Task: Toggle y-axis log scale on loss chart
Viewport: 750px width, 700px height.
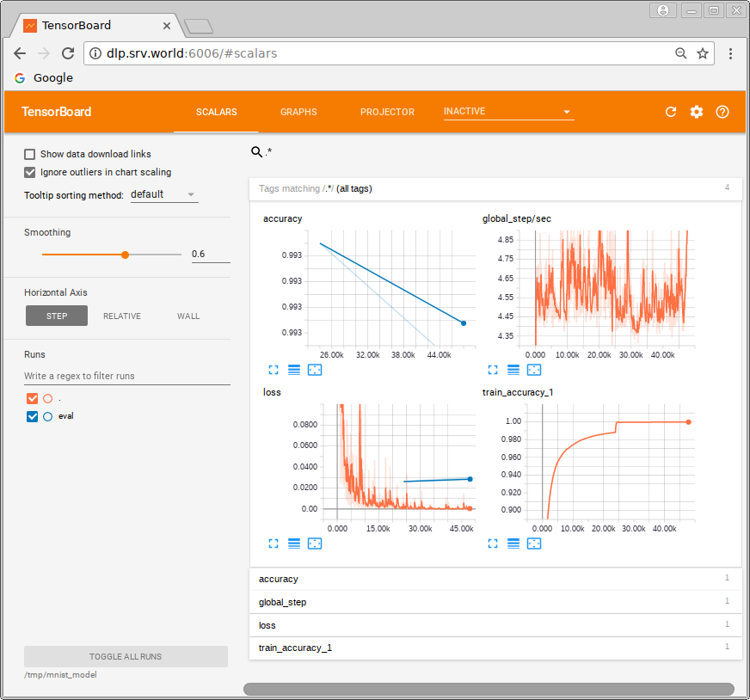Action: click(294, 543)
